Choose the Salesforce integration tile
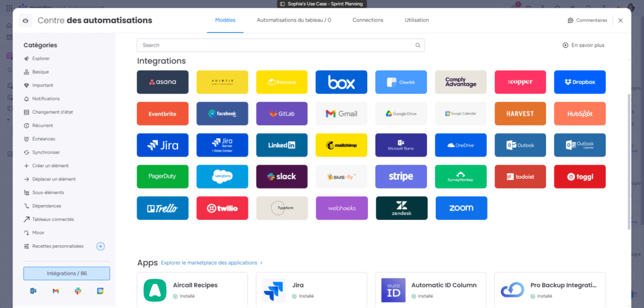This screenshot has height=308, width=644. coord(222,177)
